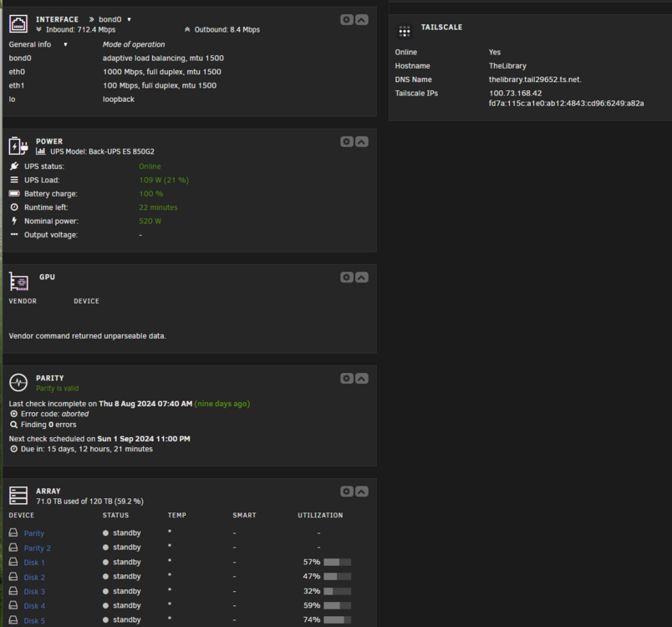Open Interface panel settings gear
Screen dimensions: 672x627
click(x=347, y=20)
